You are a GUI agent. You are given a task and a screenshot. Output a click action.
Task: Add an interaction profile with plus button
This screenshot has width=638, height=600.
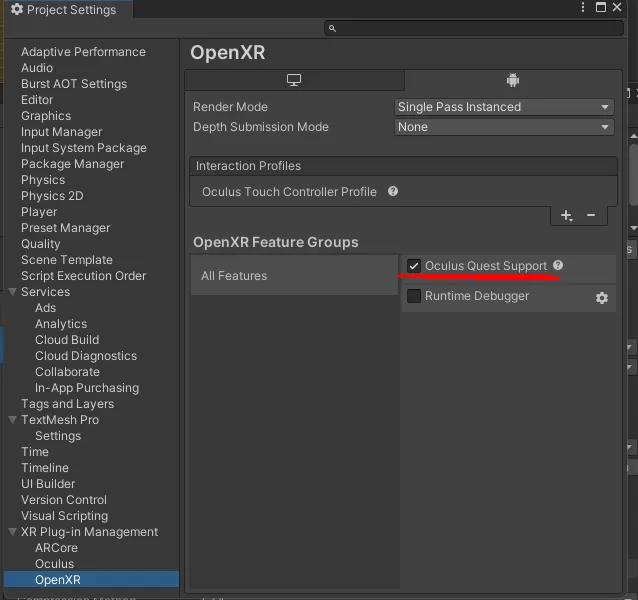click(566, 215)
